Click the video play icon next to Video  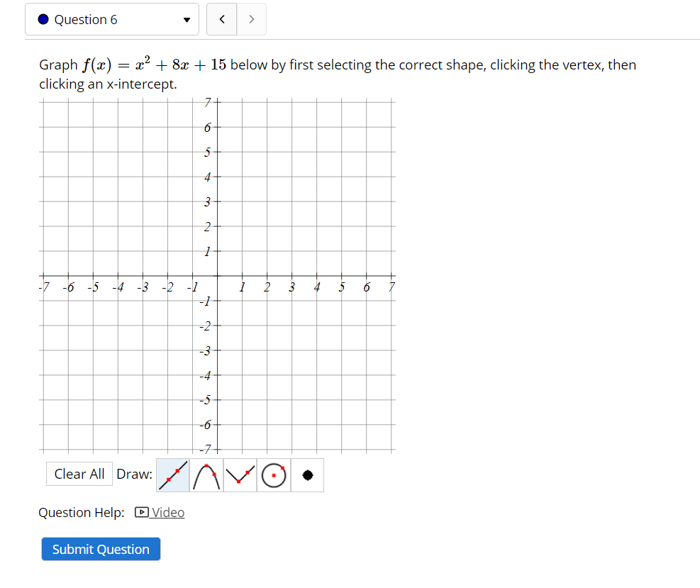(x=142, y=512)
